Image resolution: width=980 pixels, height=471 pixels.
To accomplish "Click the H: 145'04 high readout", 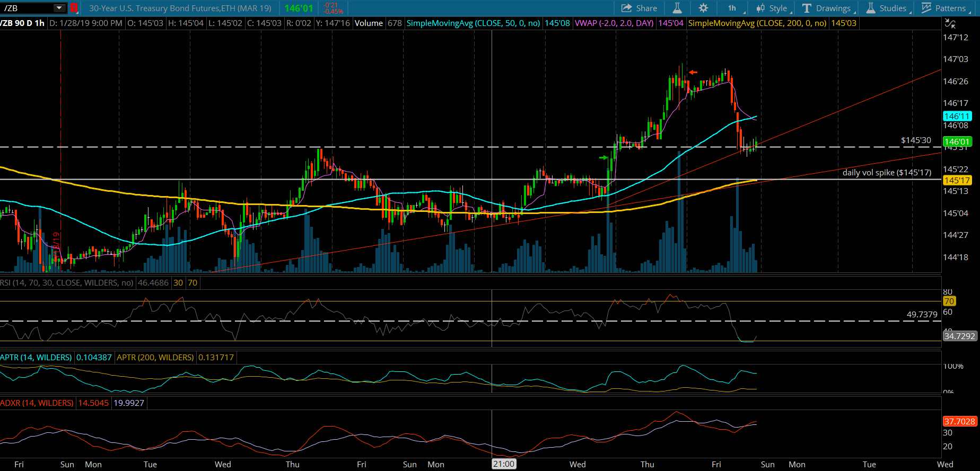I will 186,23.
